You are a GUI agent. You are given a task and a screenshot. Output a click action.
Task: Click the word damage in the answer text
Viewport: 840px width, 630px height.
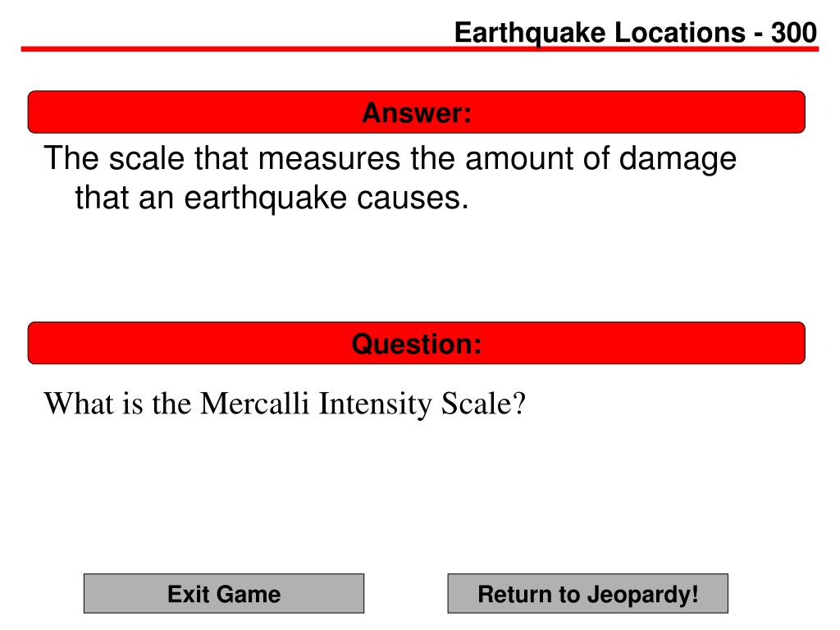pos(678,160)
